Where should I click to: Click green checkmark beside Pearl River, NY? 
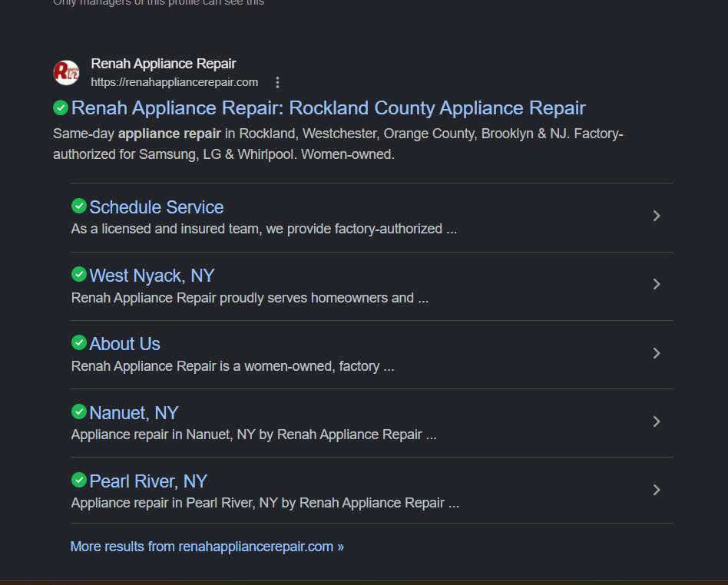tap(79, 480)
